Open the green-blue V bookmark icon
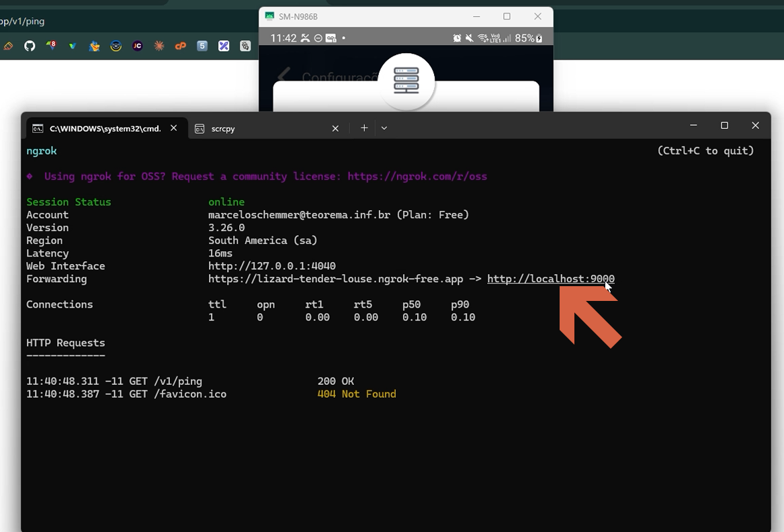 73,46
